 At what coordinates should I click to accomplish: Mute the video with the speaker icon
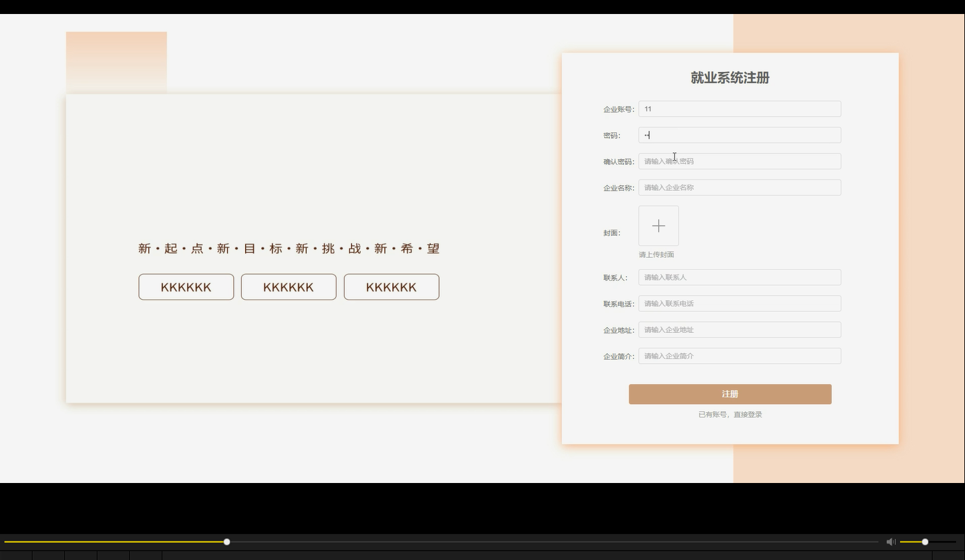coord(891,542)
